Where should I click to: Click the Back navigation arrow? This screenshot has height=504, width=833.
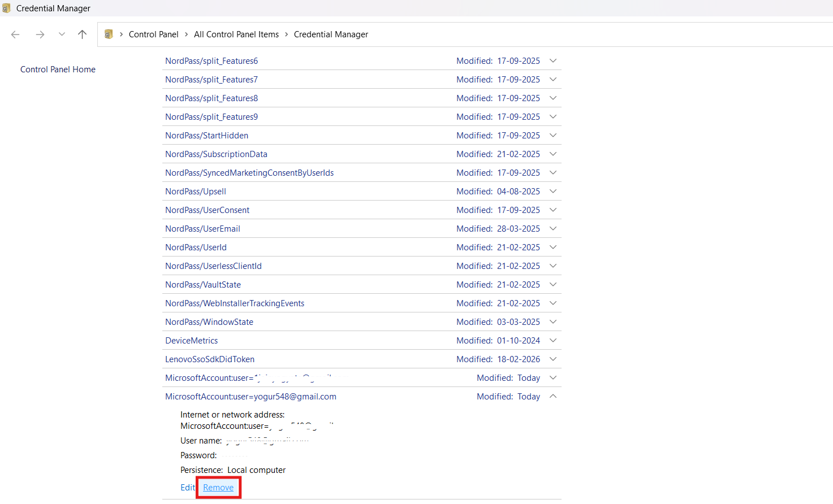pyautogui.click(x=15, y=34)
